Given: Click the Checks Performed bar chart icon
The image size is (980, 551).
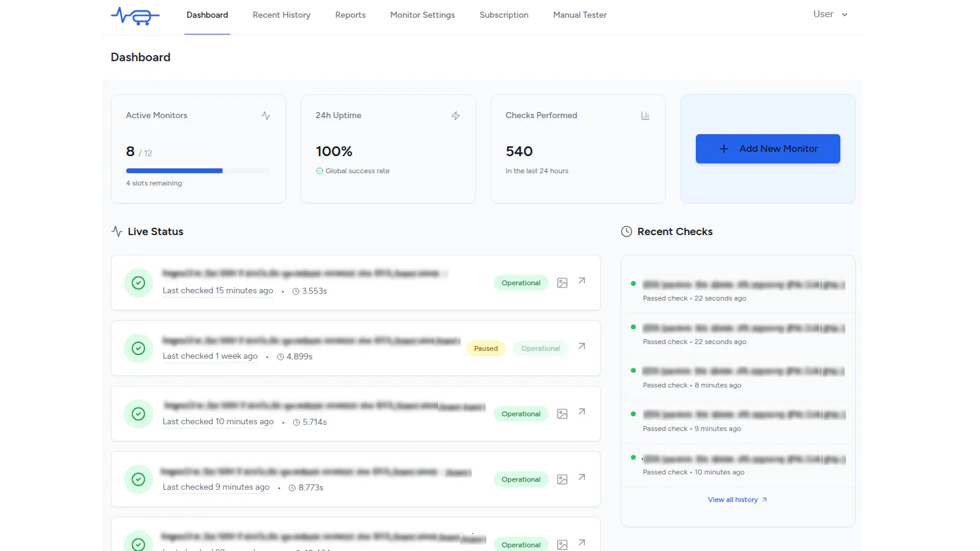Looking at the screenshot, I should pos(646,116).
